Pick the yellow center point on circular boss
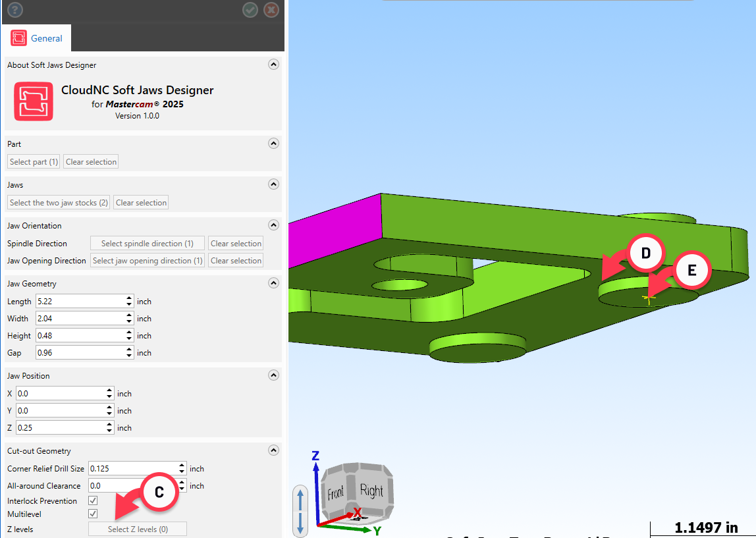Screen dimensions: 756x538 [649, 299]
